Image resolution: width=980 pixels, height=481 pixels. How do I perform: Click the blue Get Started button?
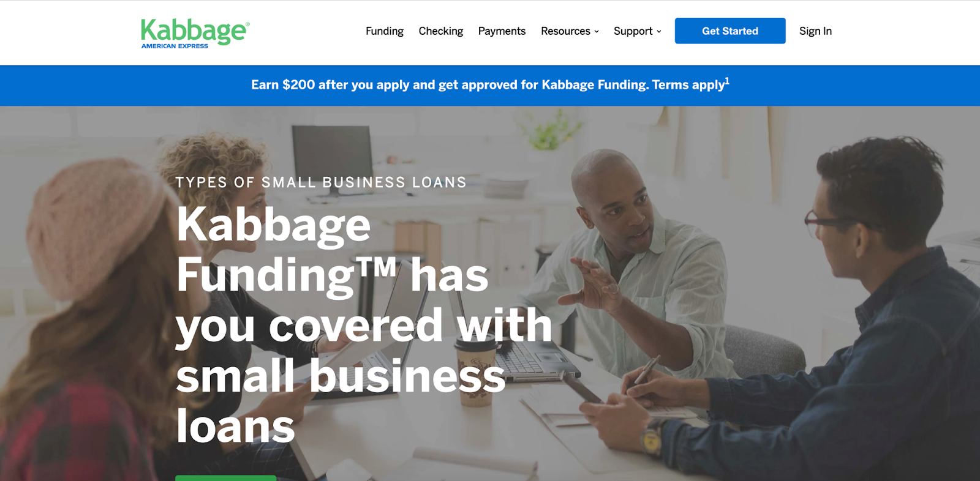(x=730, y=31)
